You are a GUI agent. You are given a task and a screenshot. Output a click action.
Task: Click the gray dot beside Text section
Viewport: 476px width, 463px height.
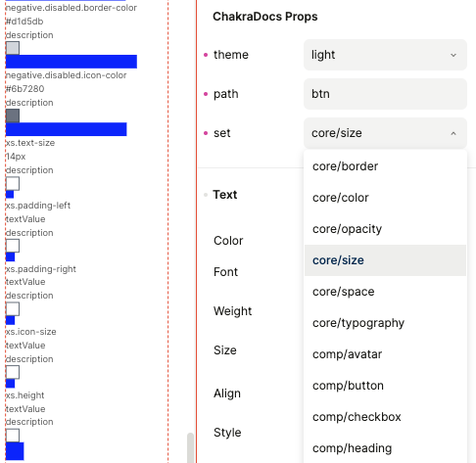(206, 195)
